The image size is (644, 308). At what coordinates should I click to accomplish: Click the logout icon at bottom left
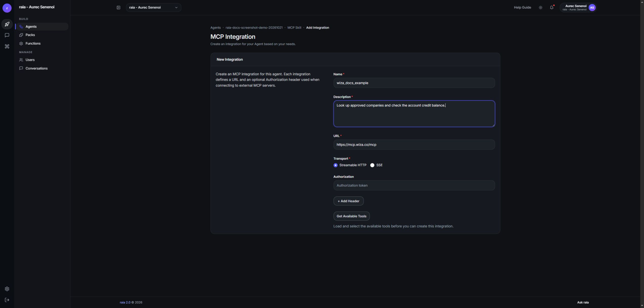pyautogui.click(x=7, y=300)
